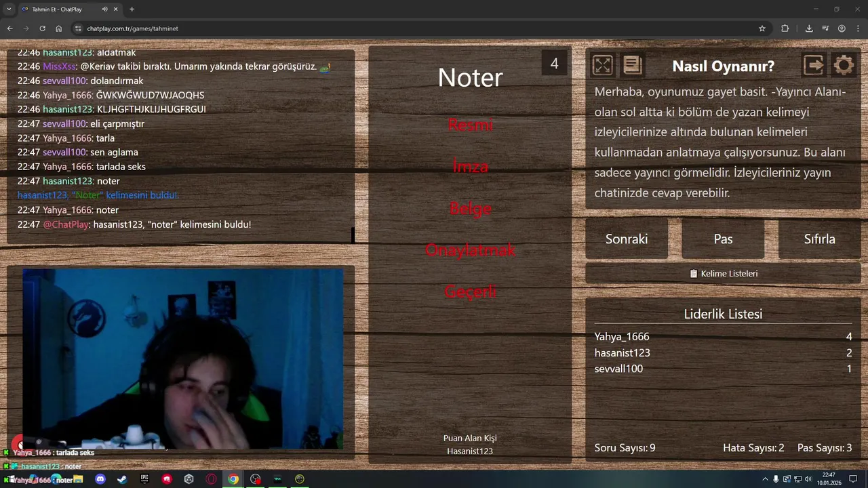Click chat message 'eli çarpmıştır'
This screenshot has height=488, width=868.
(x=117, y=124)
